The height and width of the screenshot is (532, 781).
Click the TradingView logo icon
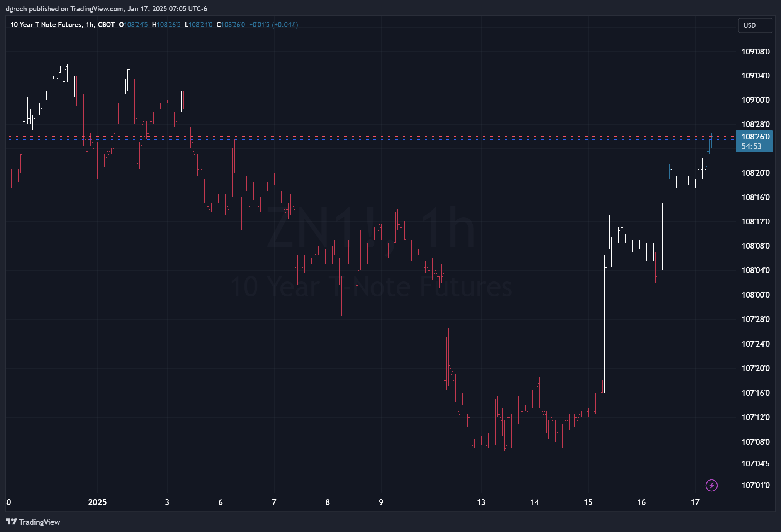(x=11, y=522)
